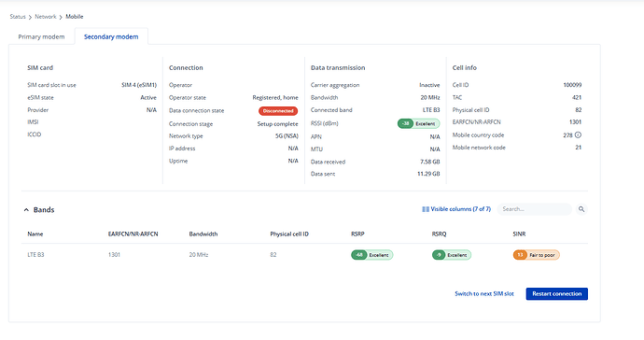
Task: Click the SIM card section heading
Action: click(40, 67)
